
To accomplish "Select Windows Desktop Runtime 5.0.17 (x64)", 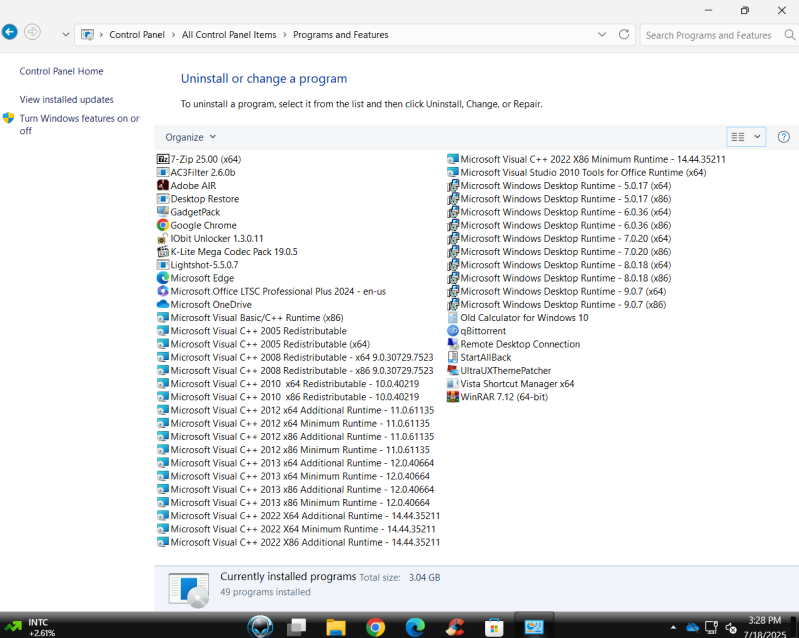I will [559, 185].
